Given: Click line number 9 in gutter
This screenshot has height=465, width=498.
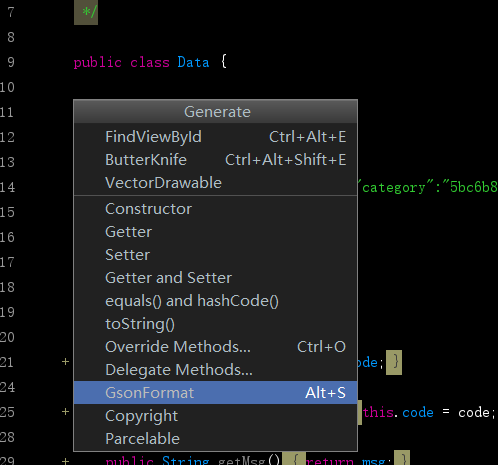Looking at the screenshot, I should point(11,62).
